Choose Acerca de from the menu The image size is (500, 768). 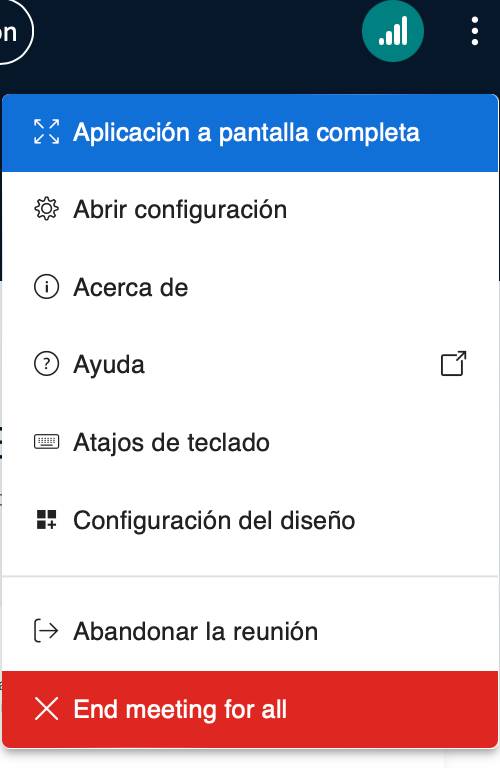coord(250,287)
